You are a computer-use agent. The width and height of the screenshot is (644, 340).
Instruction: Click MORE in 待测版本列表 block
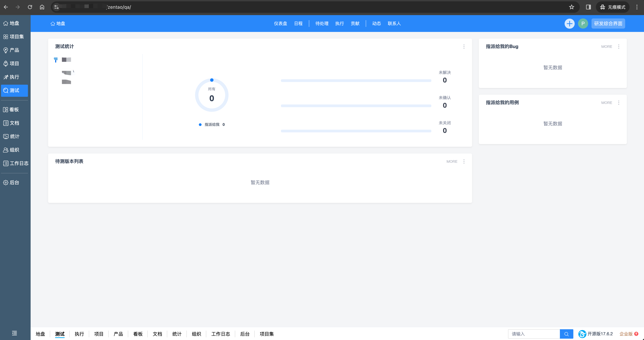coord(452,161)
